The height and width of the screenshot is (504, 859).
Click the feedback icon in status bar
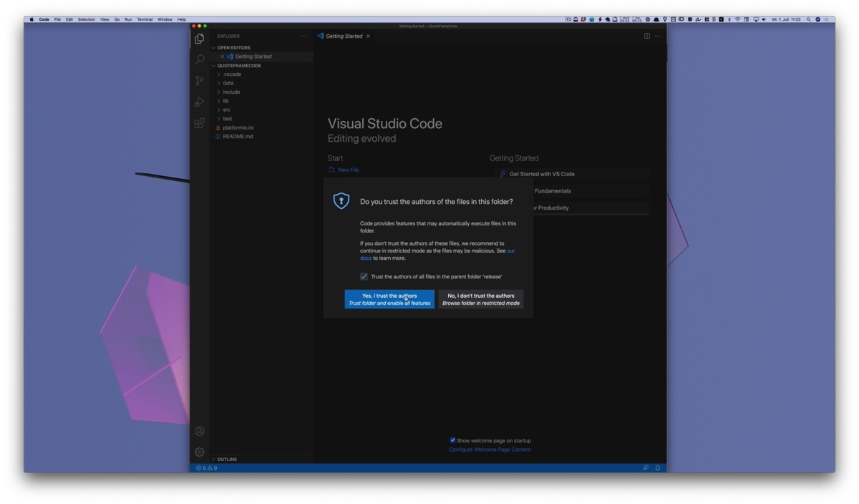coord(645,468)
